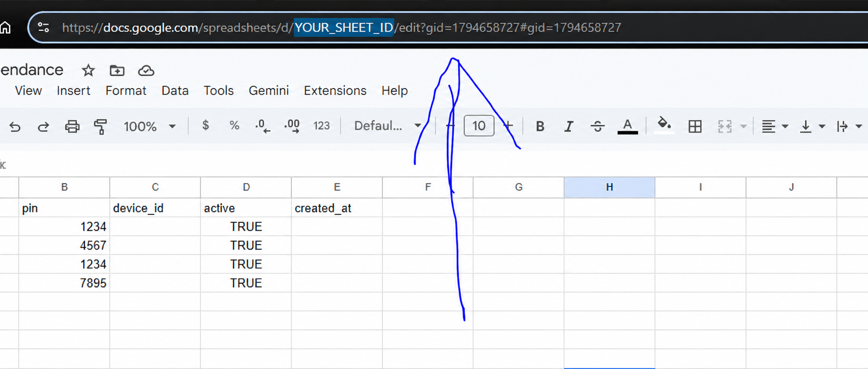Increase font size with plus button

(x=508, y=126)
